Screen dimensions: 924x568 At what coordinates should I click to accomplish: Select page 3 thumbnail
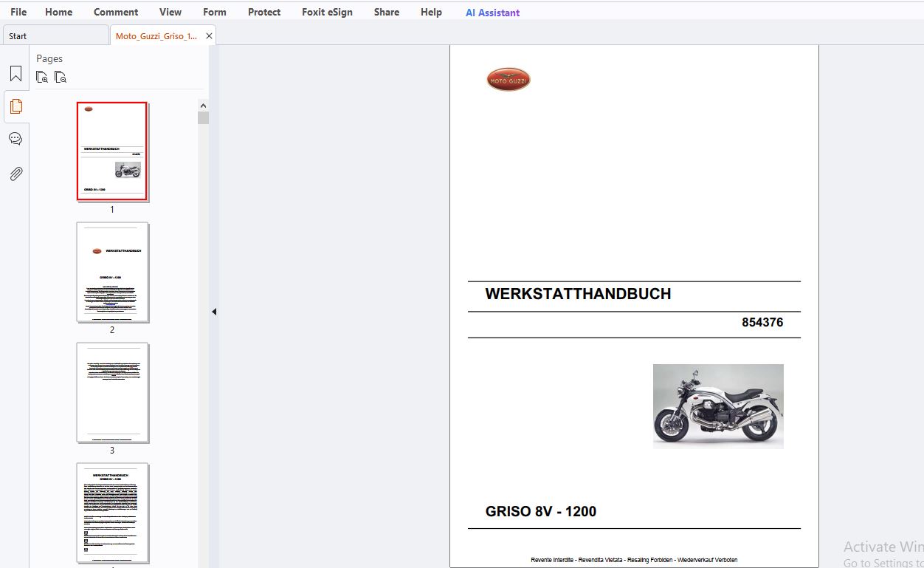pyautogui.click(x=112, y=392)
